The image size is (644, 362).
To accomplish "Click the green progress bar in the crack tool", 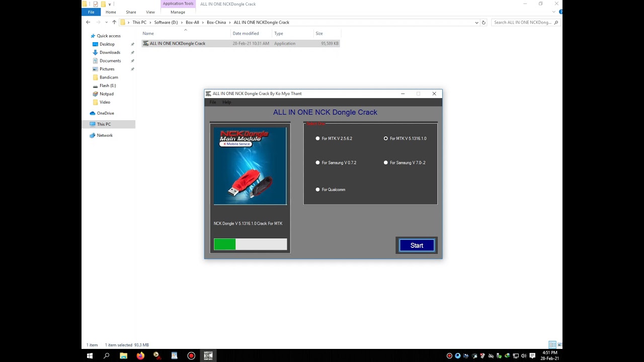I will 251,244.
